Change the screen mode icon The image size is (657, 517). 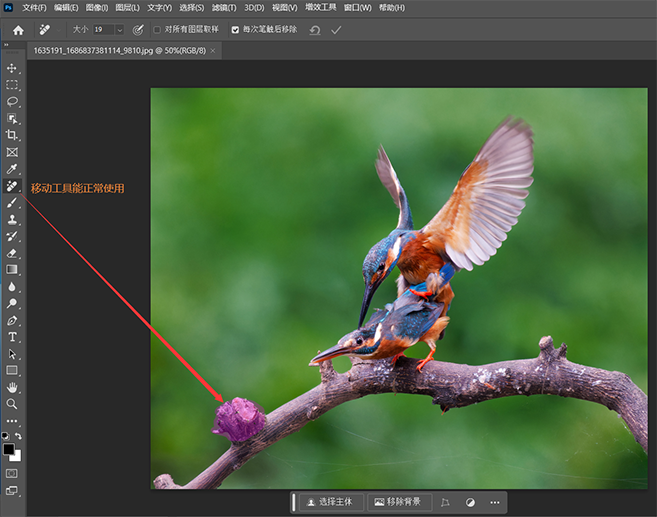point(12,491)
